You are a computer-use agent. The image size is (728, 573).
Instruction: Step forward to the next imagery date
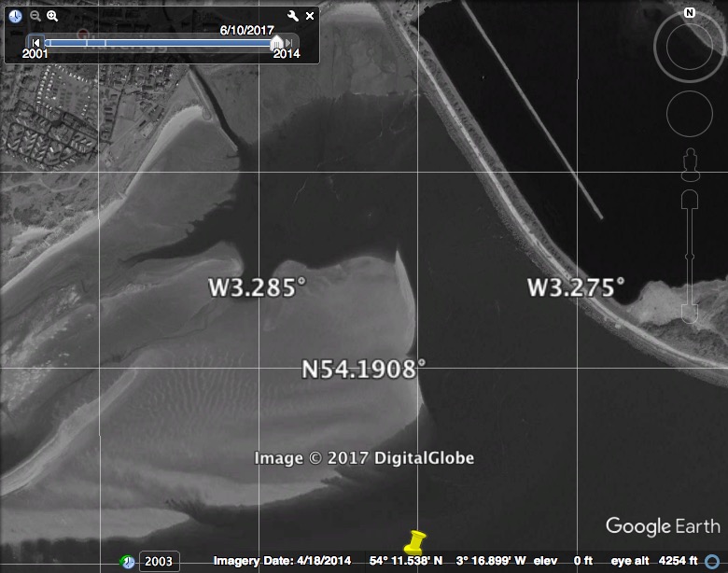(x=288, y=43)
